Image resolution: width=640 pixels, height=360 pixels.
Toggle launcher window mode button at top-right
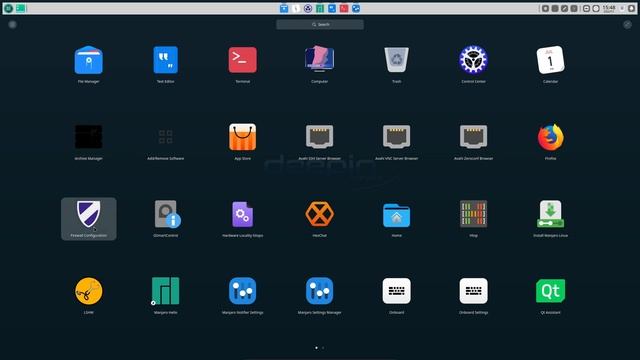(x=627, y=24)
